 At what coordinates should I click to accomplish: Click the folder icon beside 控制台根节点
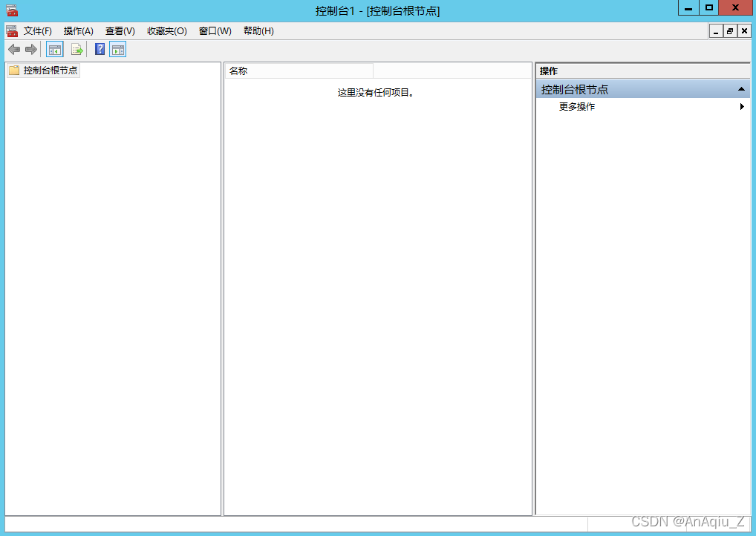pos(13,71)
